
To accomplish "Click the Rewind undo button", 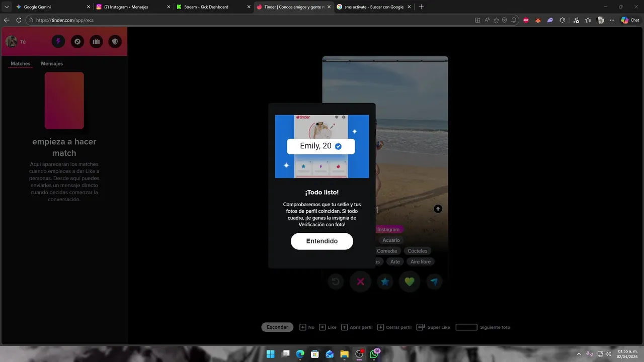I will (x=336, y=282).
